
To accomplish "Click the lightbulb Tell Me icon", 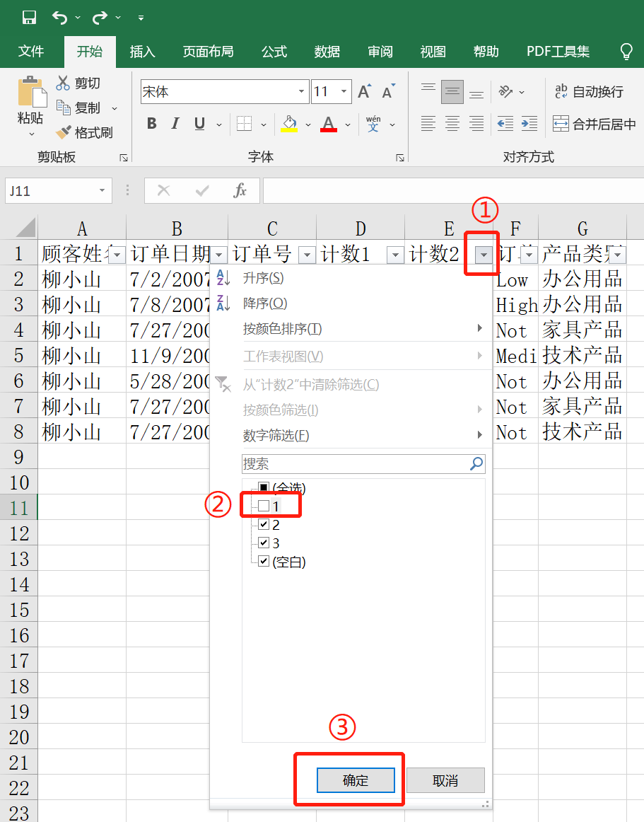I will pyautogui.click(x=626, y=52).
